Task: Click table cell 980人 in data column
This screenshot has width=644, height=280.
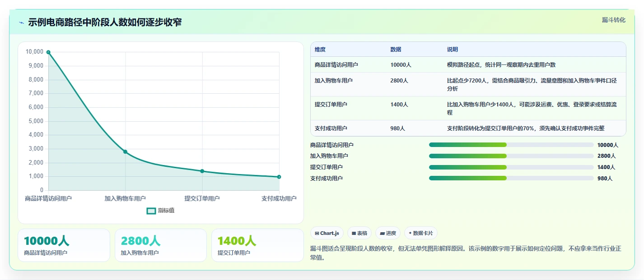Action: click(x=397, y=129)
